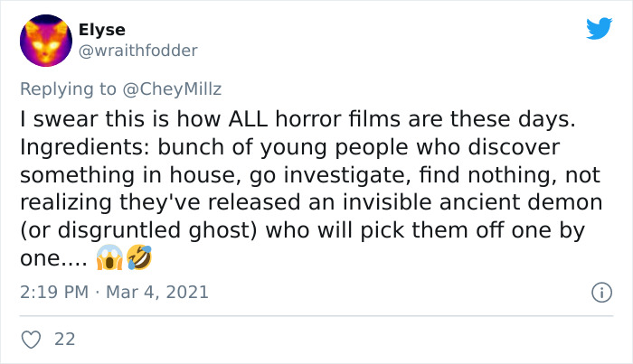Click 'horror films' in the first line
Screen dimensions: 633x364
[x=338, y=119]
